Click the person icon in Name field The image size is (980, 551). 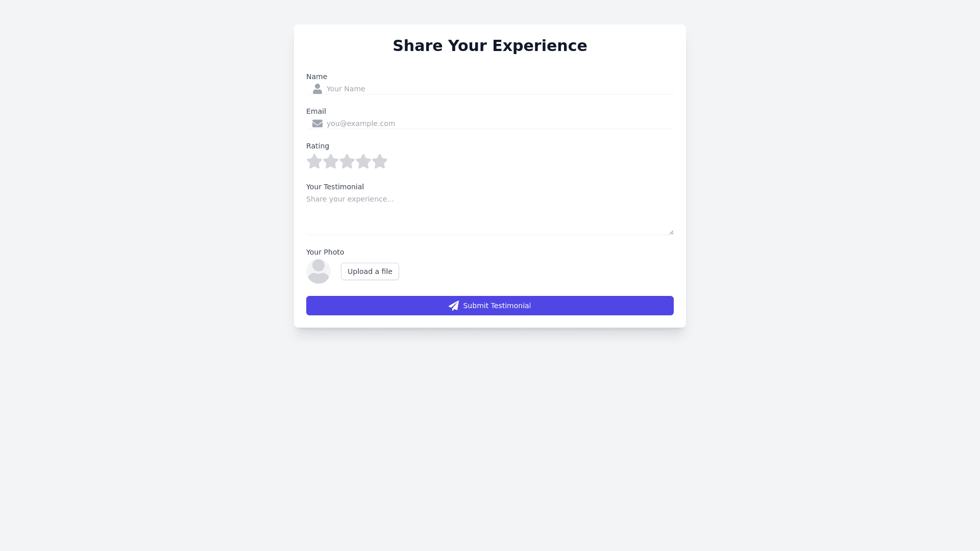[x=317, y=89]
